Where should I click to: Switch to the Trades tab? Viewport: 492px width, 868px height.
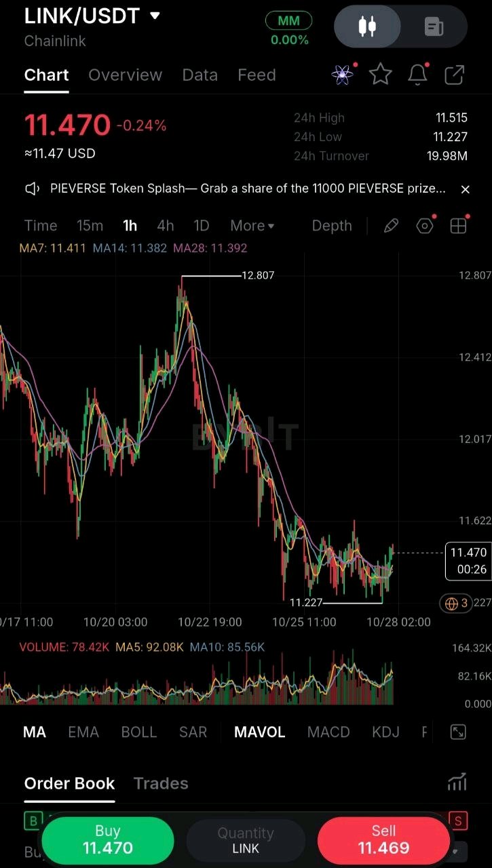(x=161, y=784)
